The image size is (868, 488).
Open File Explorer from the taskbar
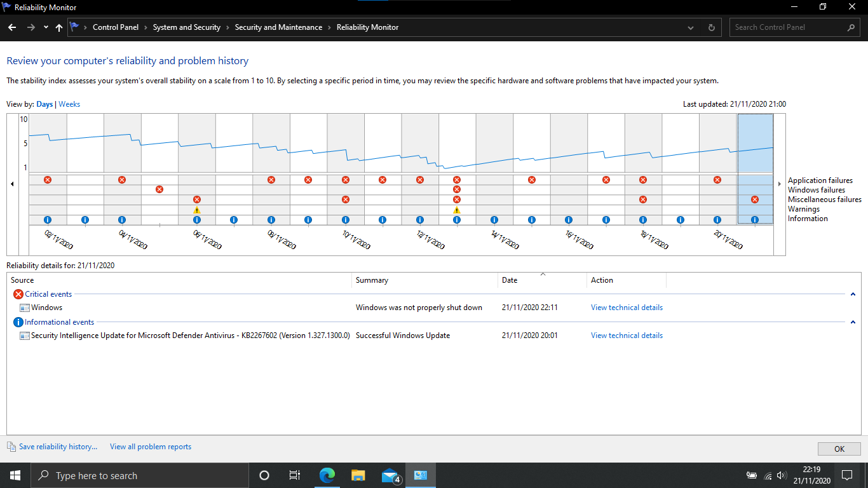(x=358, y=475)
